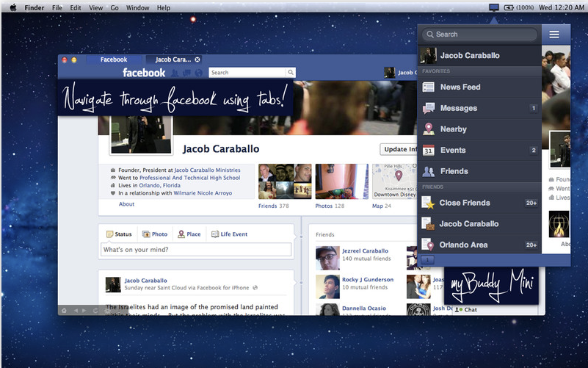
Task: Open the Friends 378 thumbnail
Action: tap(285, 181)
